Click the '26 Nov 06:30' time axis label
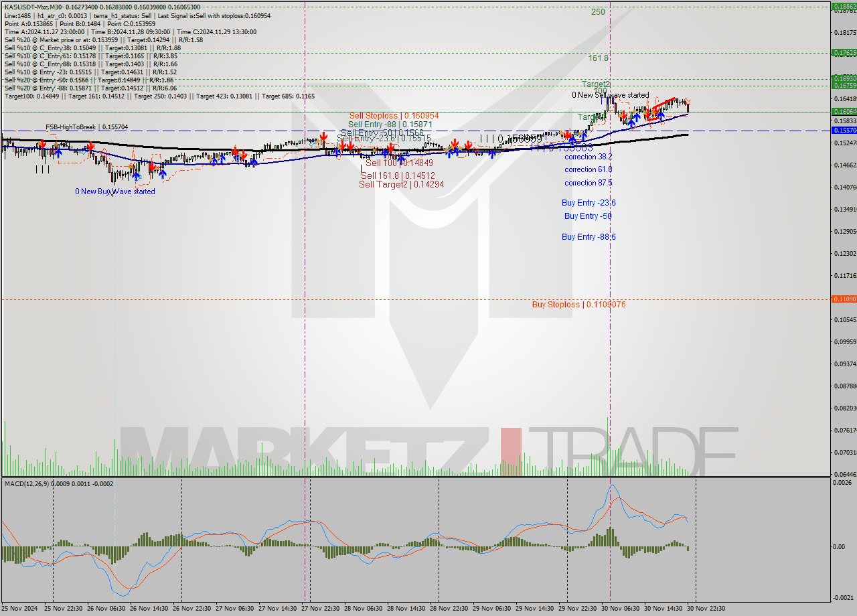This screenshot has height=616, width=857. pyautogui.click(x=106, y=608)
